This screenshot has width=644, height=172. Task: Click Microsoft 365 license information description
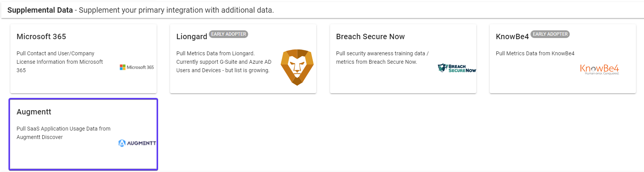point(60,62)
